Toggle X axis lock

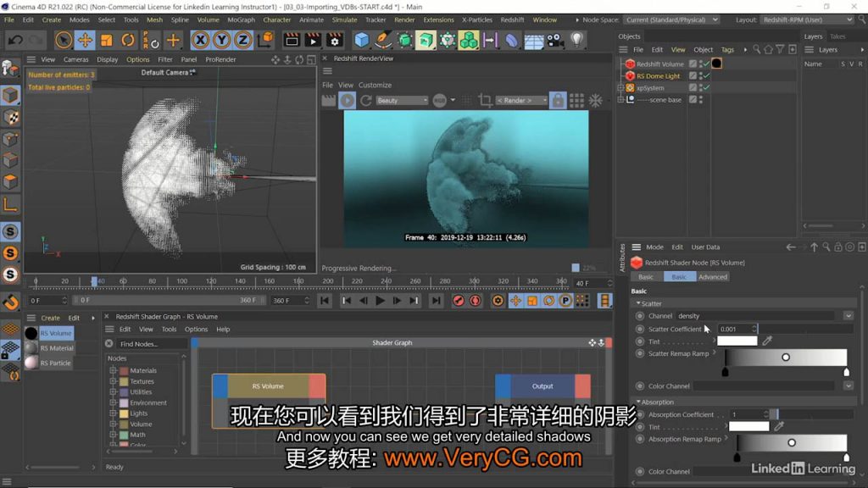[200, 40]
